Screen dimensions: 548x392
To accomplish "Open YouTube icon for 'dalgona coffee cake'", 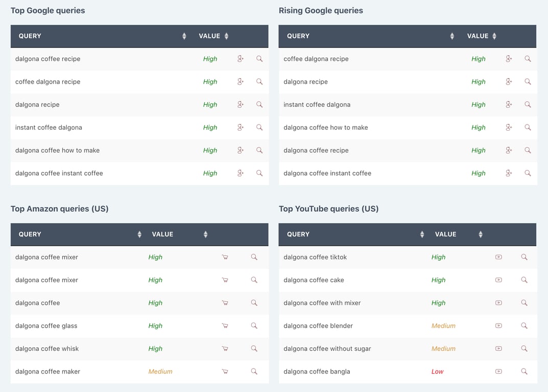I will click(x=499, y=280).
